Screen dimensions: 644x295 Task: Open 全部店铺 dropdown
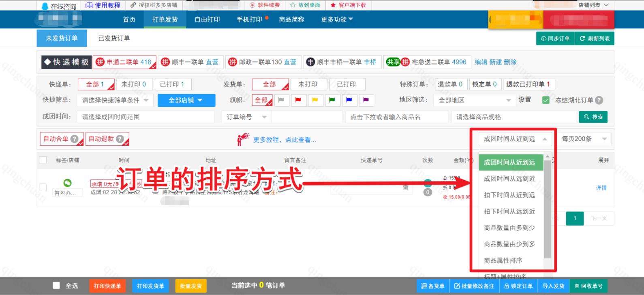(x=186, y=100)
